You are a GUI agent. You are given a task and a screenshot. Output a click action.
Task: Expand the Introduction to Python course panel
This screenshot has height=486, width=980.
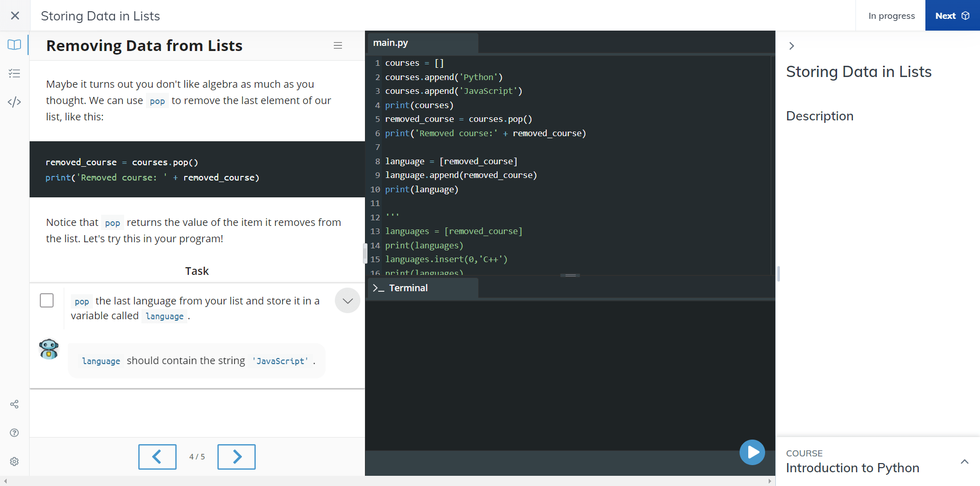965,462
